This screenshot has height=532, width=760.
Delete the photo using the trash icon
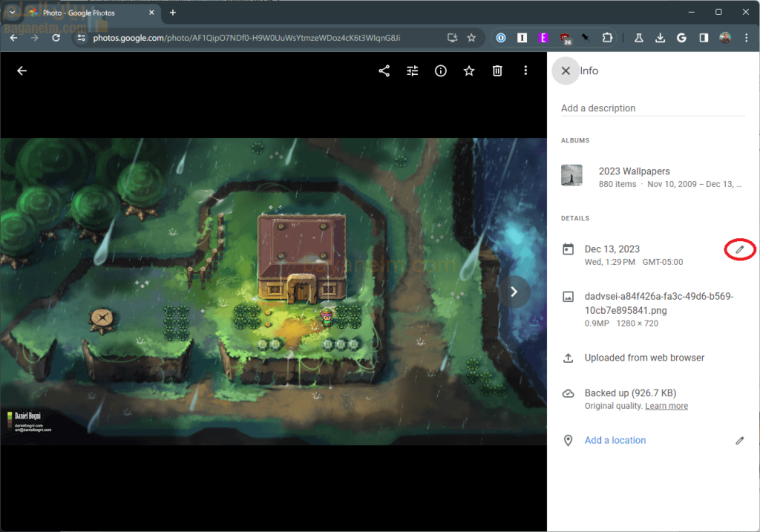497,71
